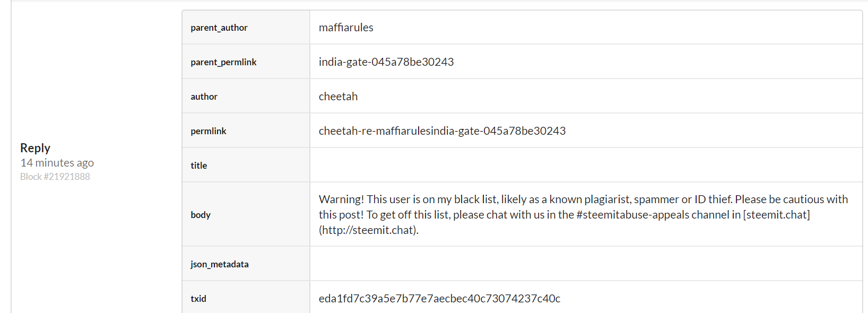Select the parent_author field label

click(x=219, y=28)
